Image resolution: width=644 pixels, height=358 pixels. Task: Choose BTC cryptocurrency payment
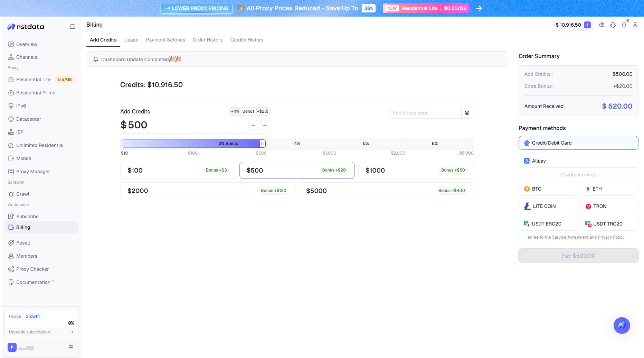[x=548, y=189]
